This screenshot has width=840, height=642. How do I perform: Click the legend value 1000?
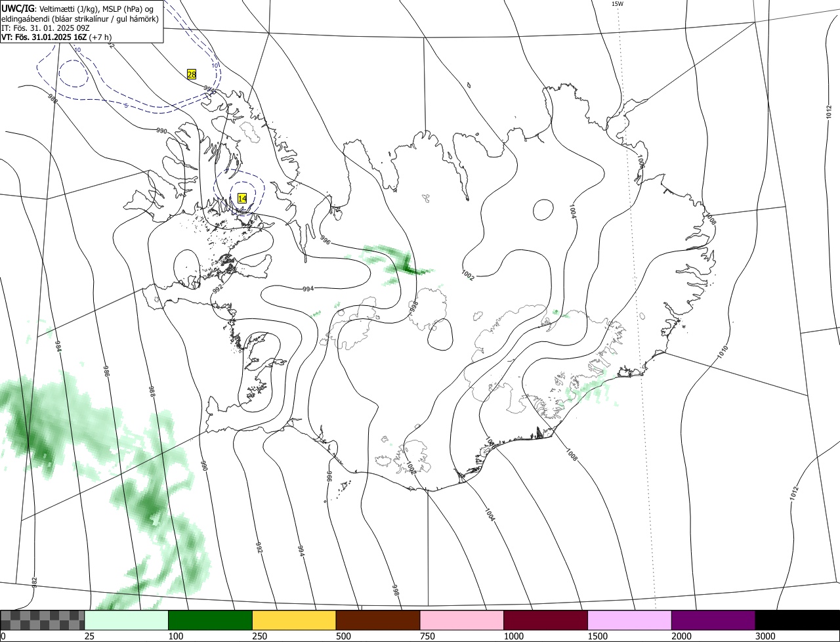click(514, 636)
